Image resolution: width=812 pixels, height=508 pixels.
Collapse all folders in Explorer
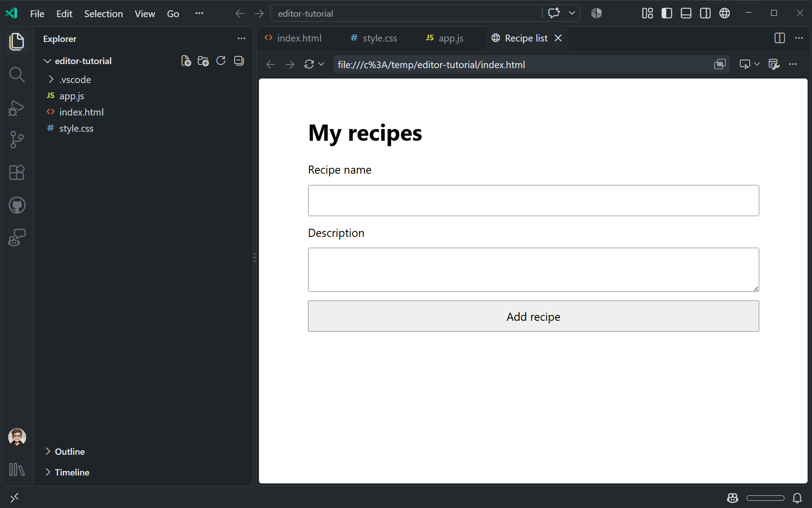pyautogui.click(x=239, y=61)
